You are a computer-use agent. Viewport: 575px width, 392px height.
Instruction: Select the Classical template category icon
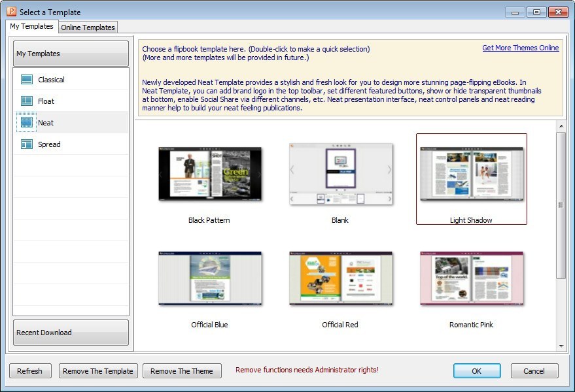tap(27, 79)
